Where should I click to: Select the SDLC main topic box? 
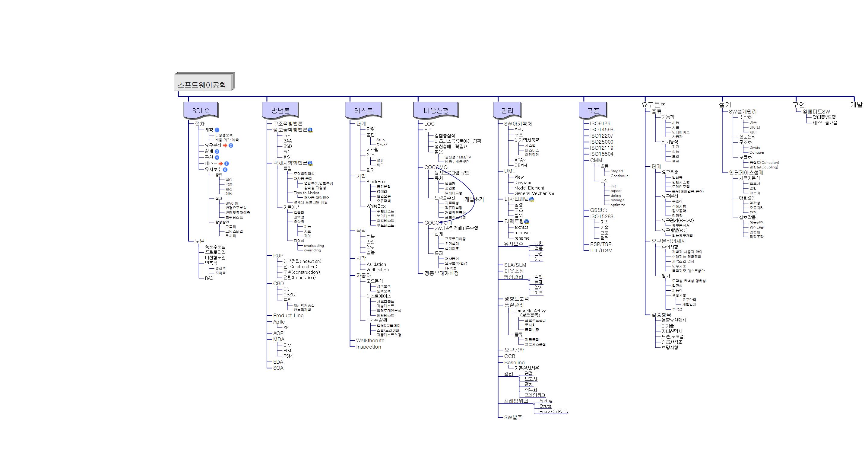tap(201, 111)
